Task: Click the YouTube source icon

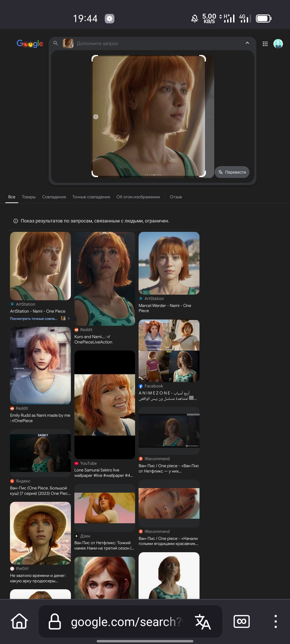Action: [x=77, y=463]
